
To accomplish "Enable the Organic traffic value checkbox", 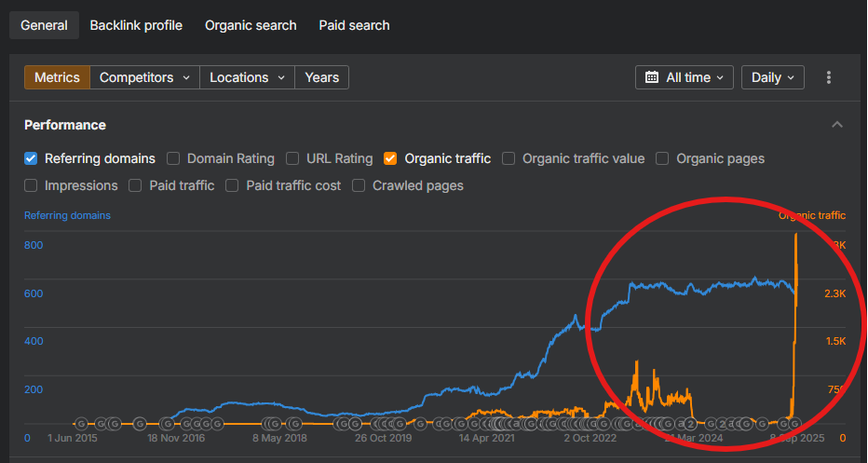I will pos(509,158).
